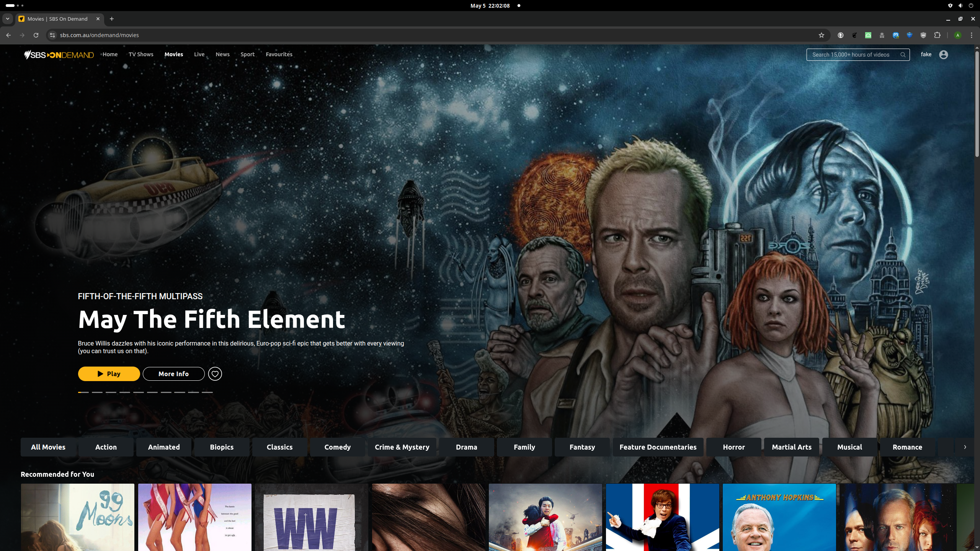Select the Martial Arts genre

[x=791, y=447]
